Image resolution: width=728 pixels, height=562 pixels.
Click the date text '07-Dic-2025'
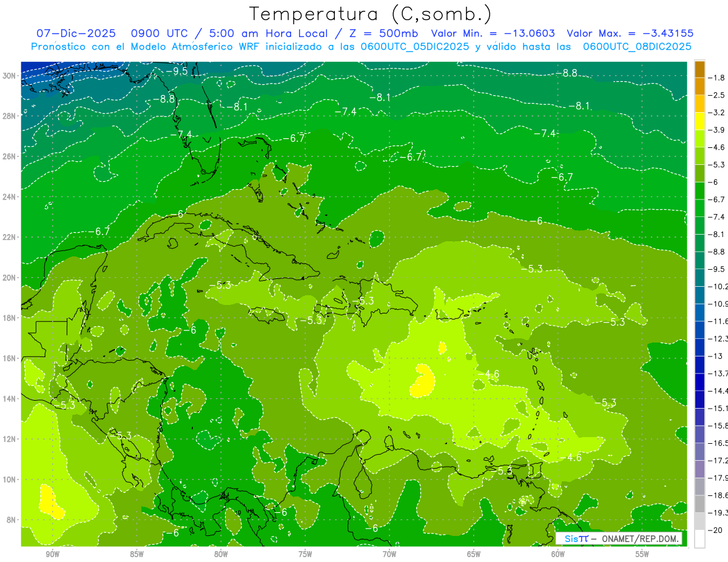(x=76, y=33)
